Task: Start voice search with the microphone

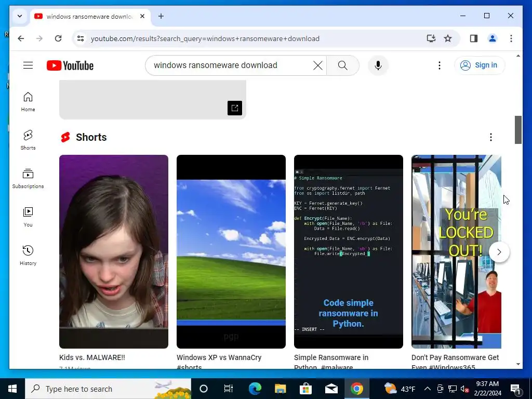Action: click(x=378, y=65)
